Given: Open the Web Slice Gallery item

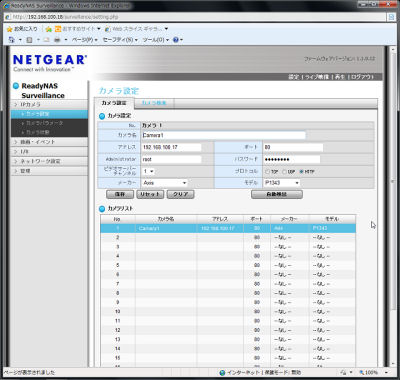Looking at the screenshot, I should [x=136, y=29].
